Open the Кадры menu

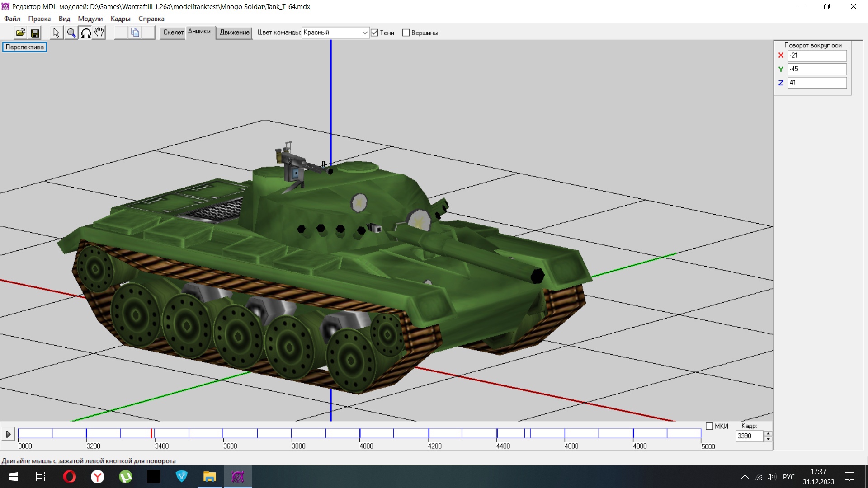[x=120, y=19]
